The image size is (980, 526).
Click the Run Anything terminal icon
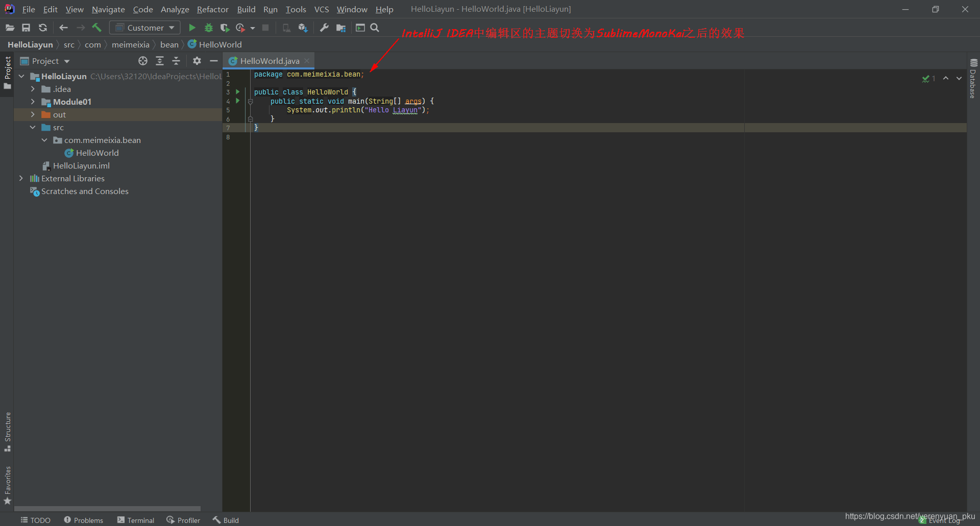coord(360,28)
